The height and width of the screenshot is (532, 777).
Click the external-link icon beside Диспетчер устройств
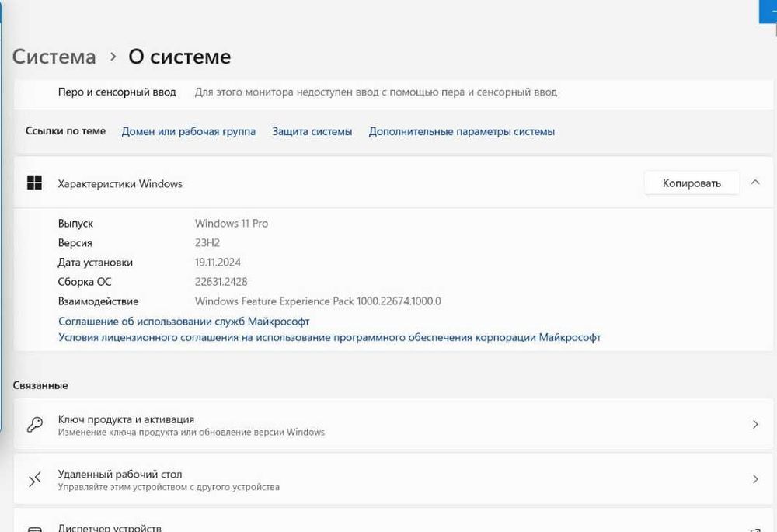pos(754,529)
